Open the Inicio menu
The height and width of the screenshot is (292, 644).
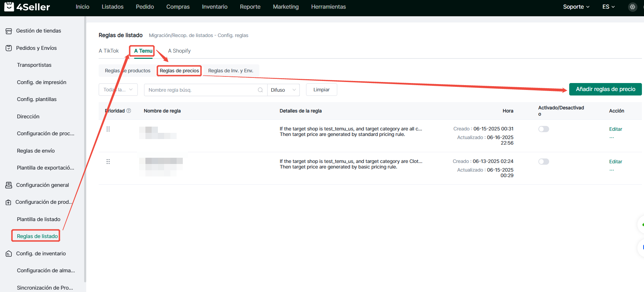pos(82,7)
